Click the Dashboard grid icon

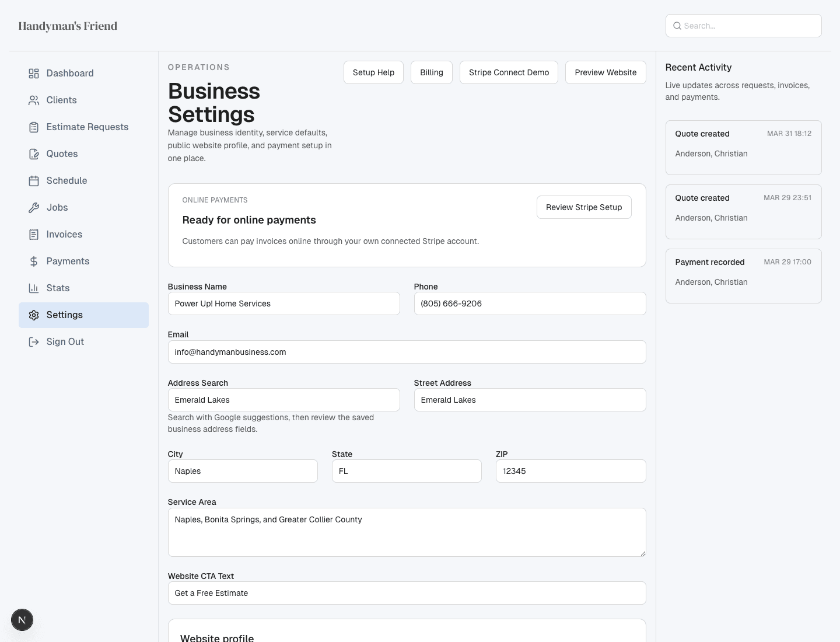click(34, 74)
